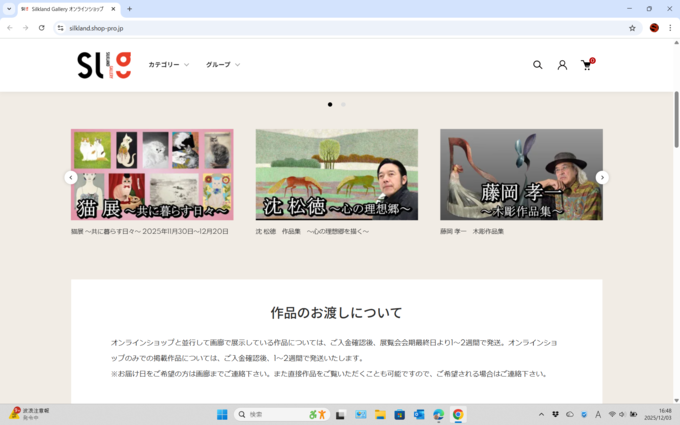Click the browser forward arrow
Image resolution: width=680 pixels, height=425 pixels.
pos(26,28)
